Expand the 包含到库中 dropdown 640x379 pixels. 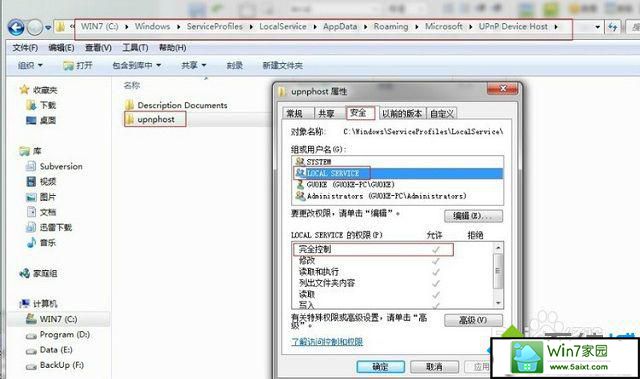(136, 65)
